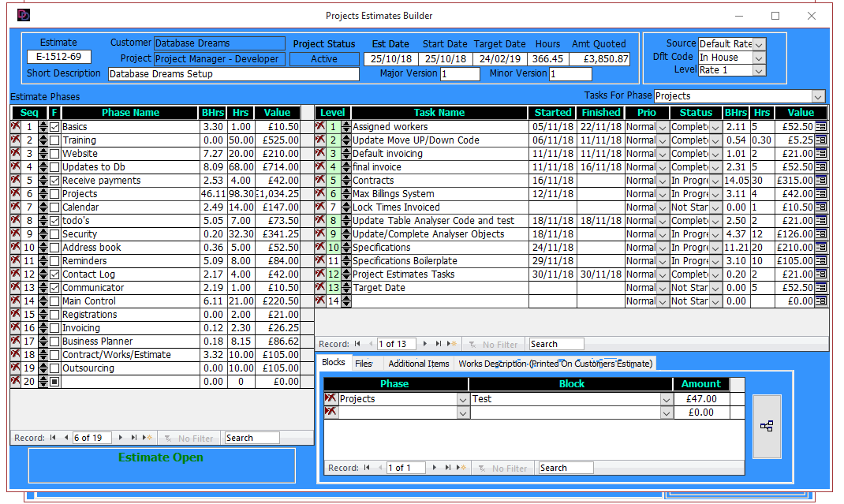Open the Additional Items tab

coord(418,364)
